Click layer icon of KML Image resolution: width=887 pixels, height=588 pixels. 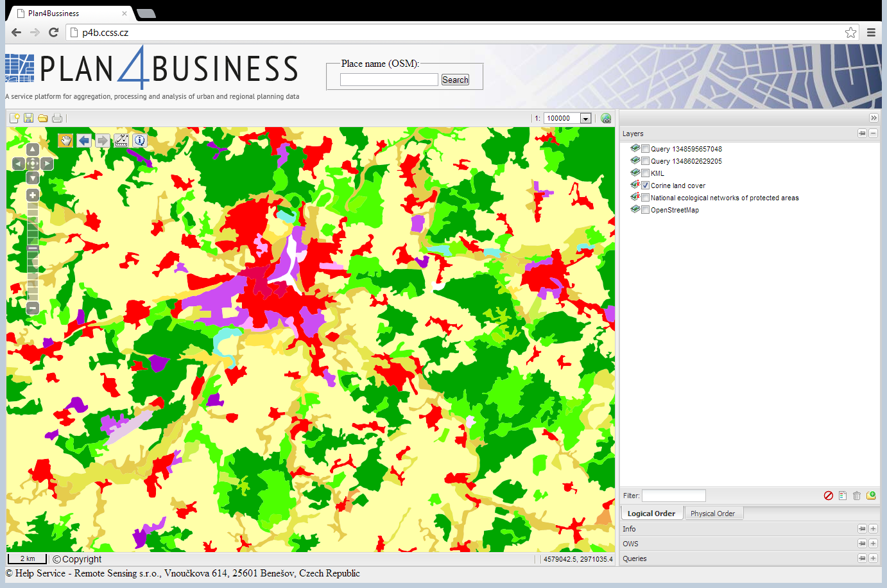pos(635,173)
